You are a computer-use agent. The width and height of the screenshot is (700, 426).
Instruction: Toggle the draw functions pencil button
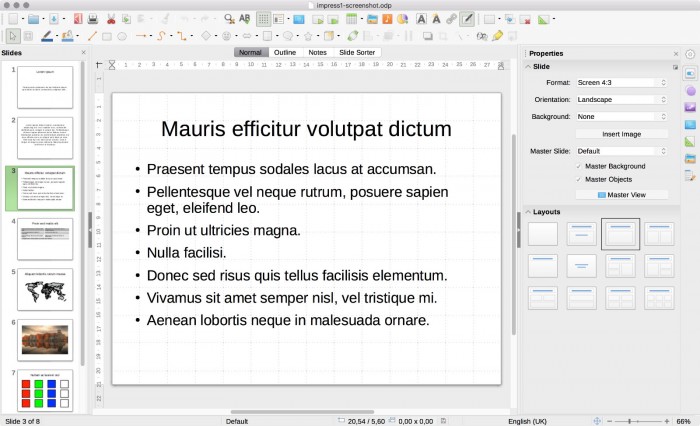tap(467, 19)
